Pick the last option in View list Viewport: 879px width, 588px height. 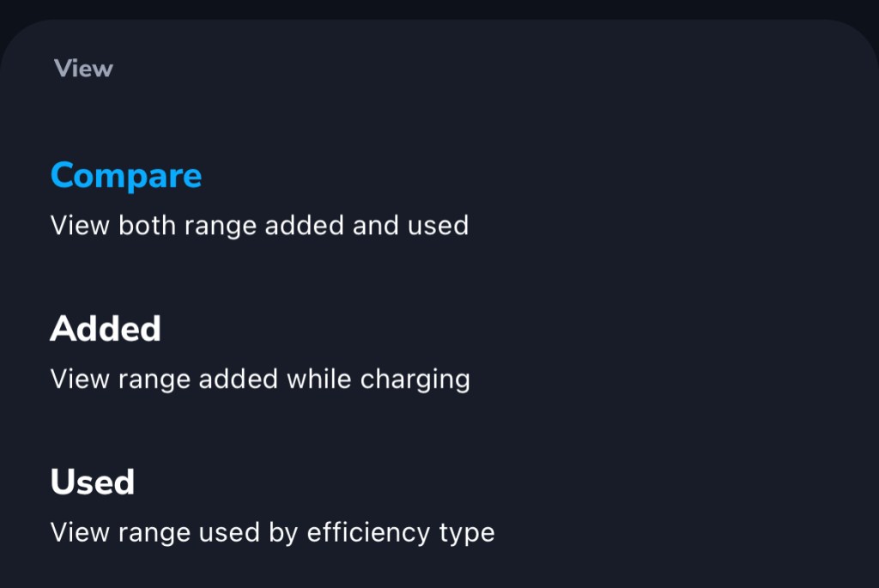[x=93, y=482]
